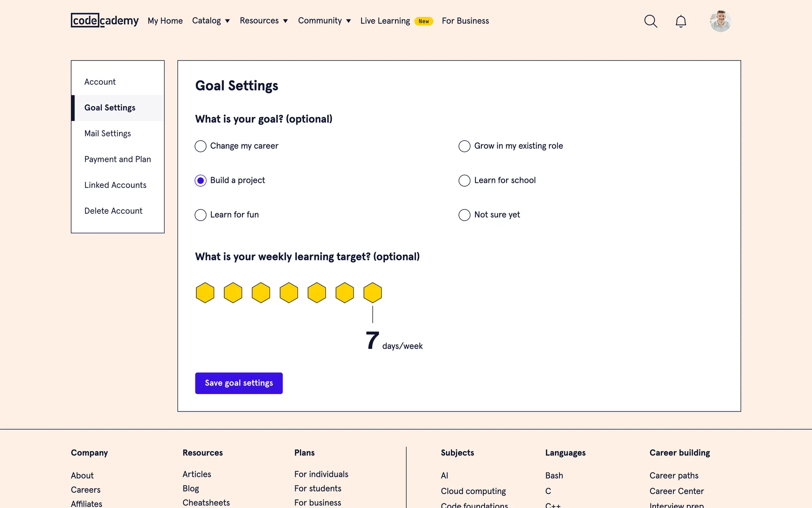Save goal settings
The image size is (812, 508).
[x=239, y=383]
